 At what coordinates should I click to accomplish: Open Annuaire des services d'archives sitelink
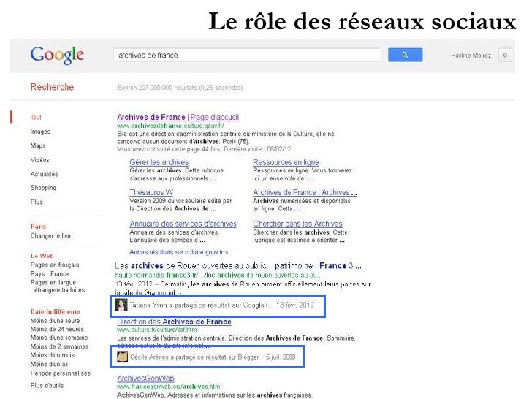(x=183, y=224)
